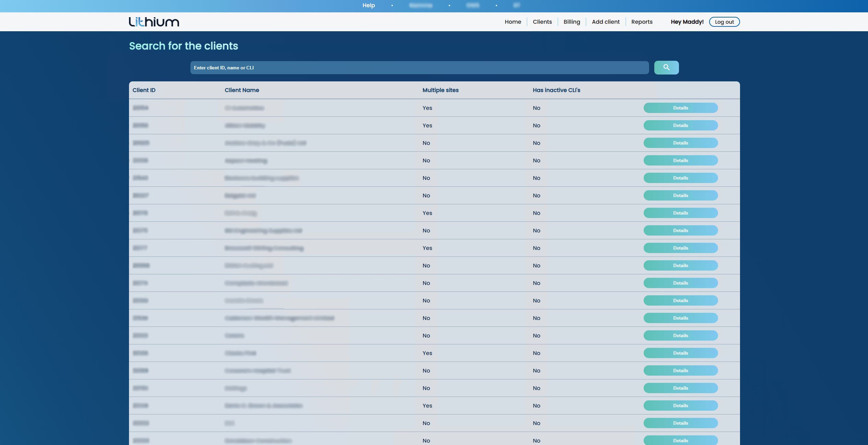Click the magnifying glass search button
This screenshot has width=868, height=445.
[x=666, y=68]
